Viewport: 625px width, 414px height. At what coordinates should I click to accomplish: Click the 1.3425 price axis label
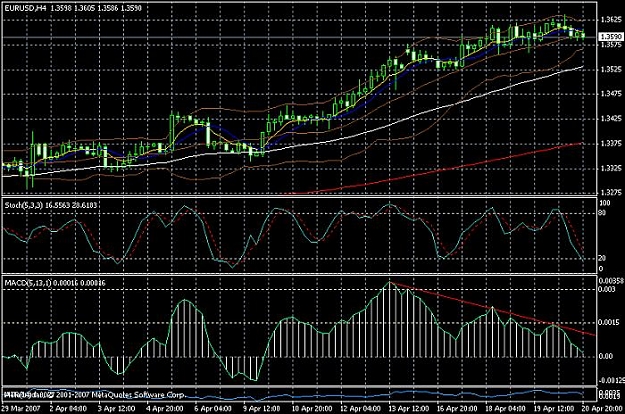tap(611, 119)
